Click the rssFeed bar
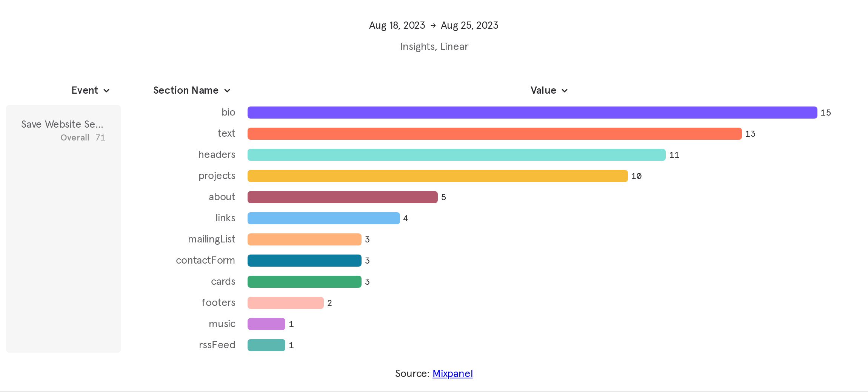Image resolution: width=868 pixels, height=392 pixels. pyautogui.click(x=266, y=345)
